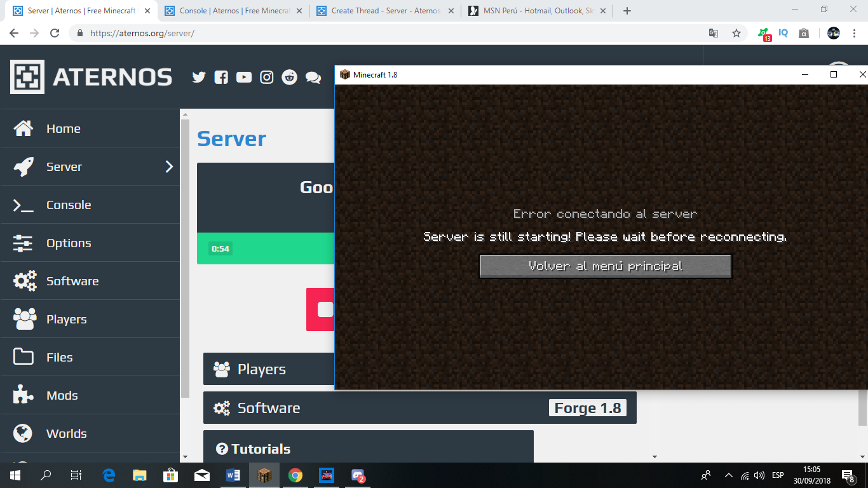868x488 pixels.
Task: Open the Software panel showing Forge 1.8
Action: 419,408
